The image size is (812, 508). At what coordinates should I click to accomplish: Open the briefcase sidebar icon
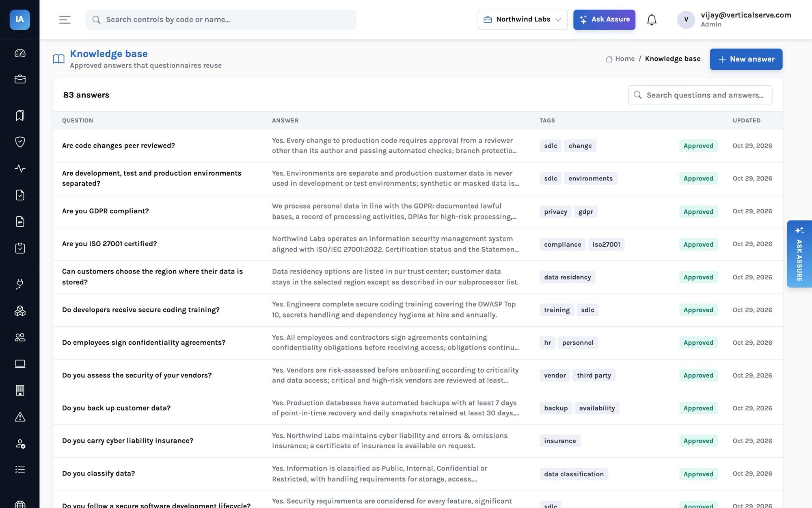20,79
